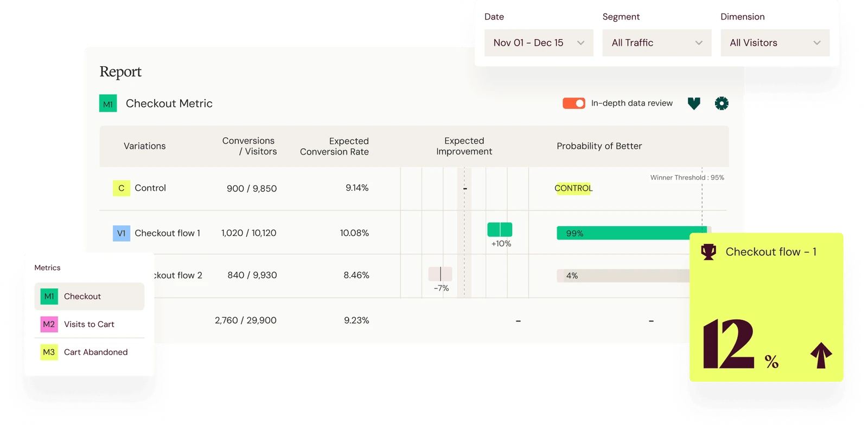The image size is (868, 431).
Task: Open the Date range dropdown
Action: pos(539,43)
